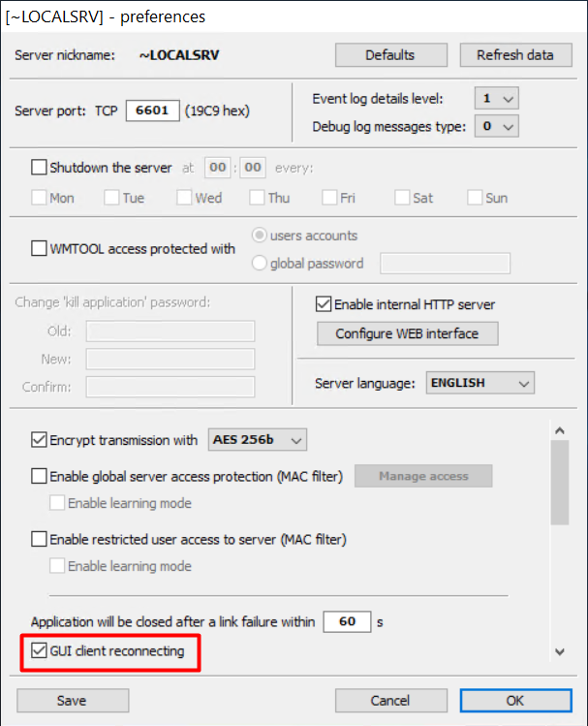Click the scrollbar down arrow
Screen dimensions: 588x726
click(x=559, y=651)
